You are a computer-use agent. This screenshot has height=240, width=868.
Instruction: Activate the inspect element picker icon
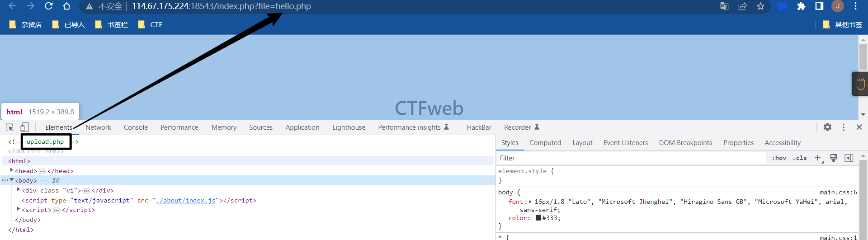pos(9,127)
